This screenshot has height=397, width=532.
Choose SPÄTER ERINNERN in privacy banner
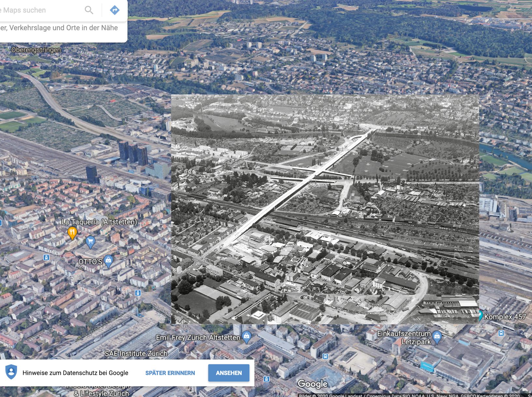[170, 373]
